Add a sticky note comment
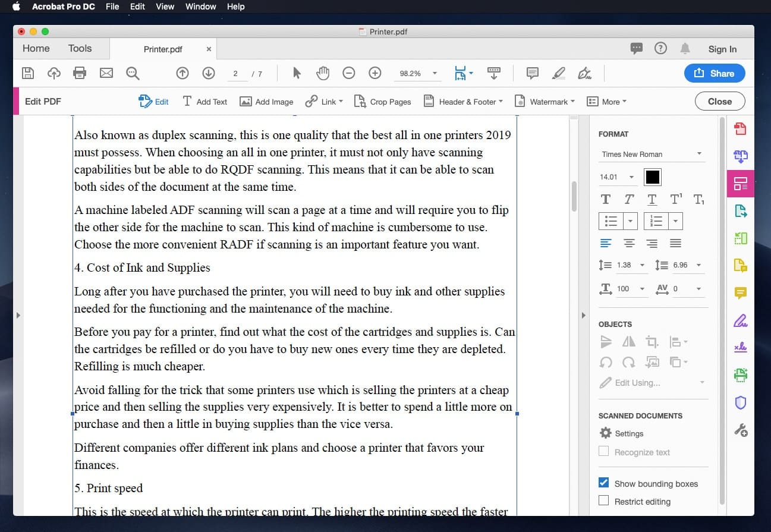Screen dimensions: 771x532 coord(533,73)
